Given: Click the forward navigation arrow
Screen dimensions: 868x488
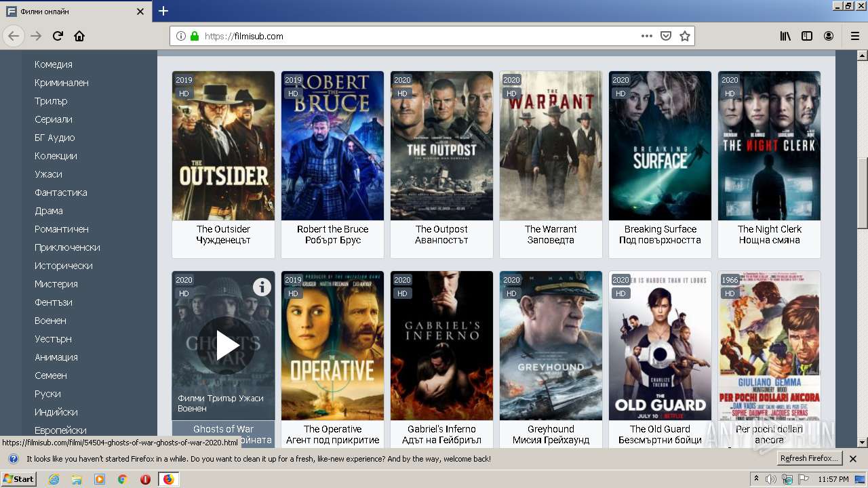Looking at the screenshot, I should coord(36,36).
